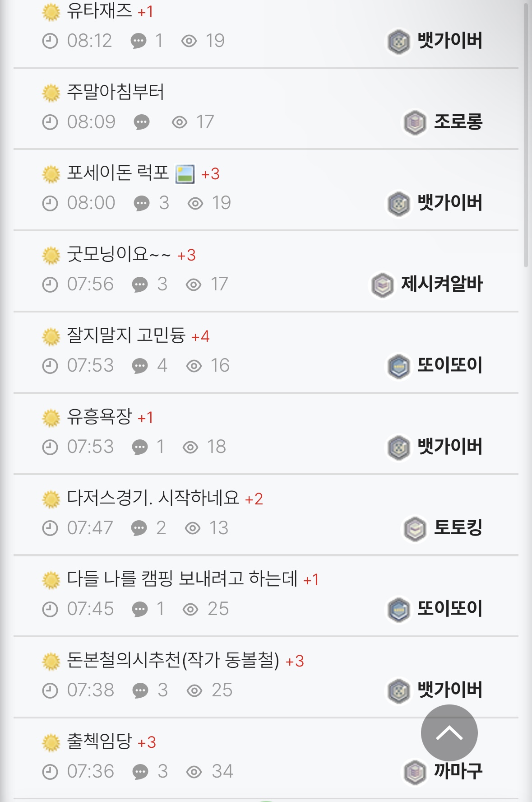Tap the level badge next to 조로롱
This screenshot has height=802, width=532.
[415, 122]
